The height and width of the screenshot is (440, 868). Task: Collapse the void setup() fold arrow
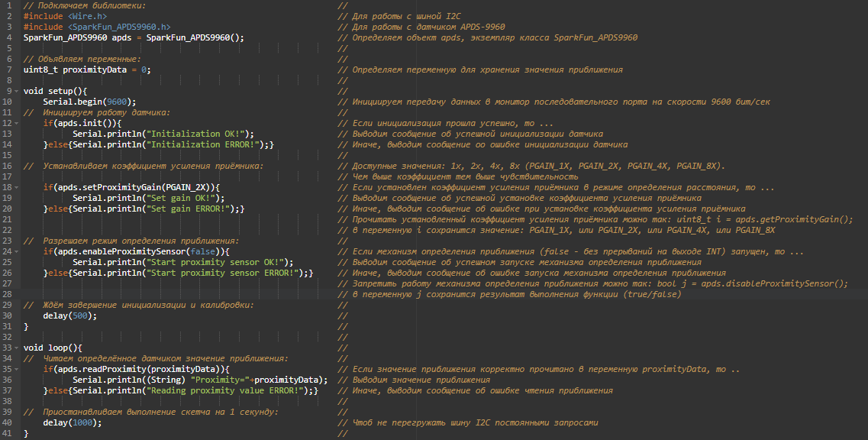tap(17, 91)
